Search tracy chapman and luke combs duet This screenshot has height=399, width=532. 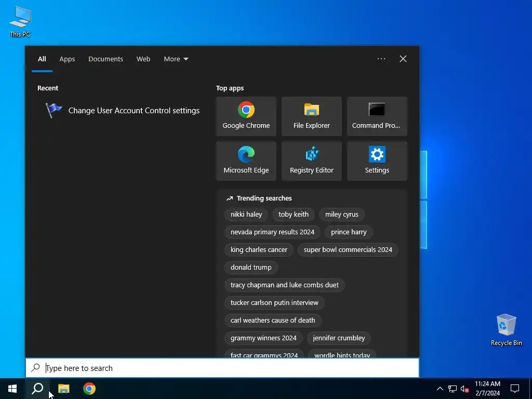(x=285, y=285)
